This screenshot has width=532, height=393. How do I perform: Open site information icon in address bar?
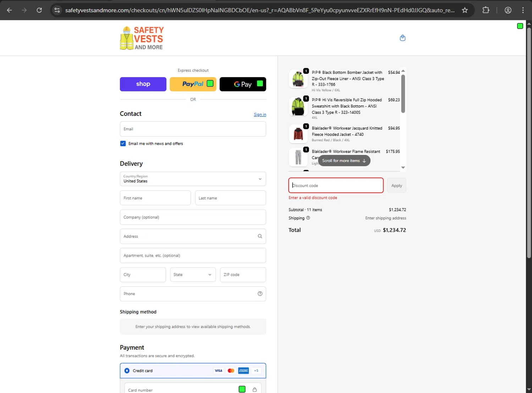click(57, 10)
